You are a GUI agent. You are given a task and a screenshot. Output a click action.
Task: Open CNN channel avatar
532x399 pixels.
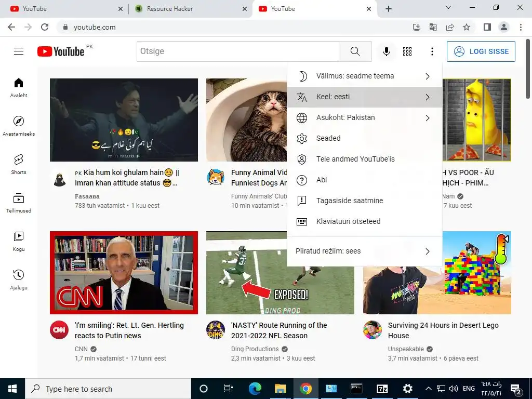[59, 330]
